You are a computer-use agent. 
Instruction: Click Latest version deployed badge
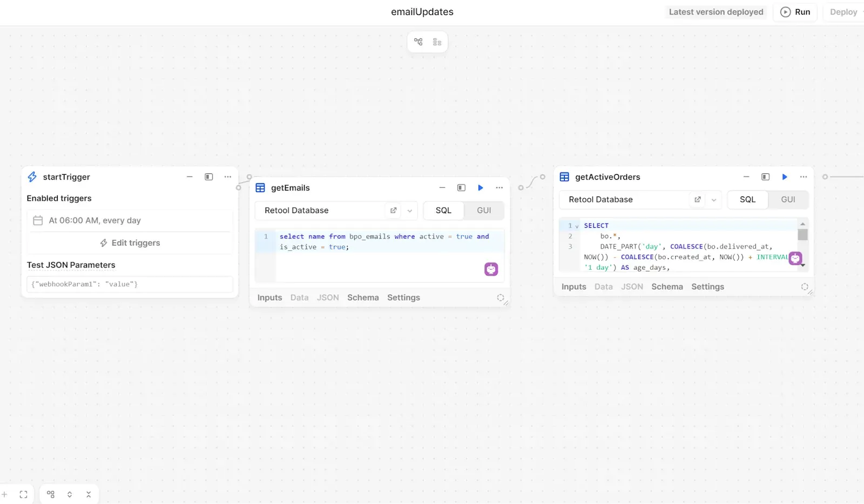[716, 12]
